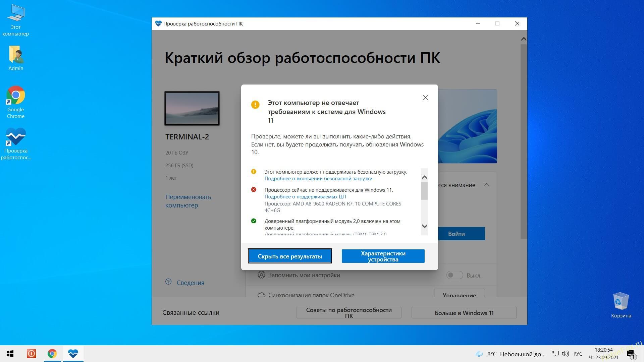644x362 pixels.
Task: Open the volume speaker icon in the tray
Action: tap(566, 354)
